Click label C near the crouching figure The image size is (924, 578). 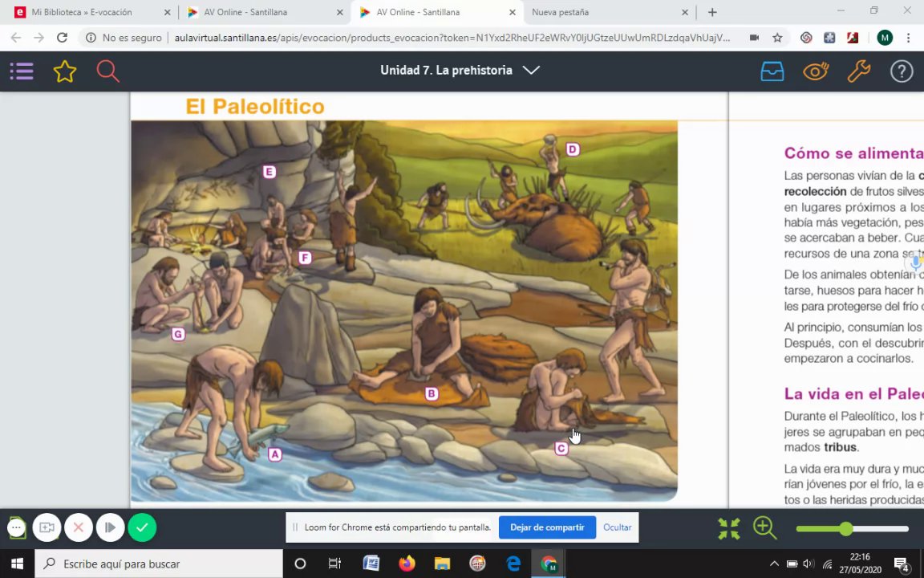(x=561, y=449)
